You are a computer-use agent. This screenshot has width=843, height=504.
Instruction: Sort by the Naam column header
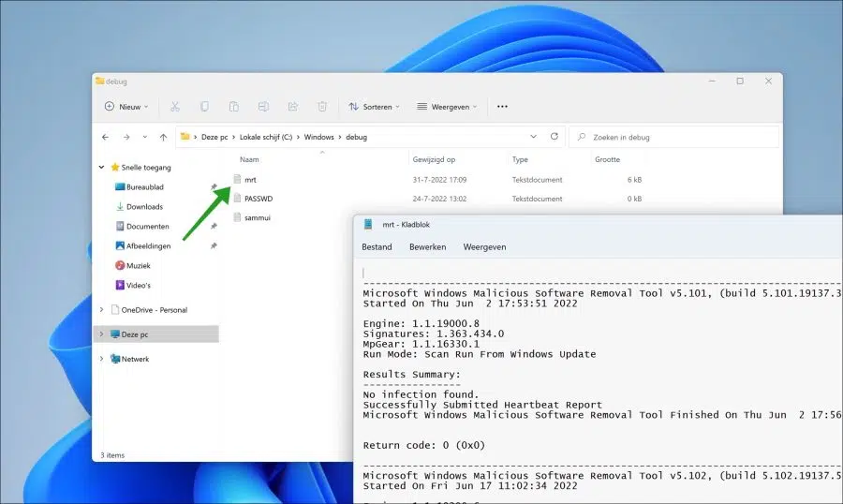249,159
